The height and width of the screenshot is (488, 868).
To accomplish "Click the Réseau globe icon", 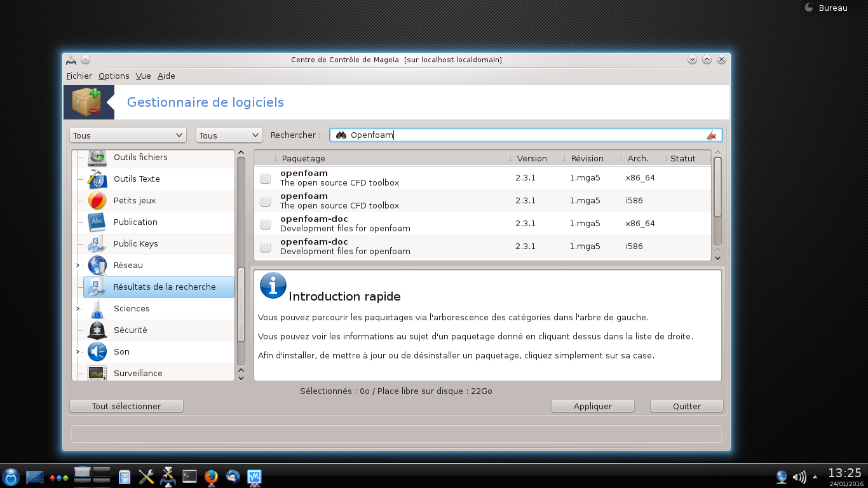I will coord(97,265).
